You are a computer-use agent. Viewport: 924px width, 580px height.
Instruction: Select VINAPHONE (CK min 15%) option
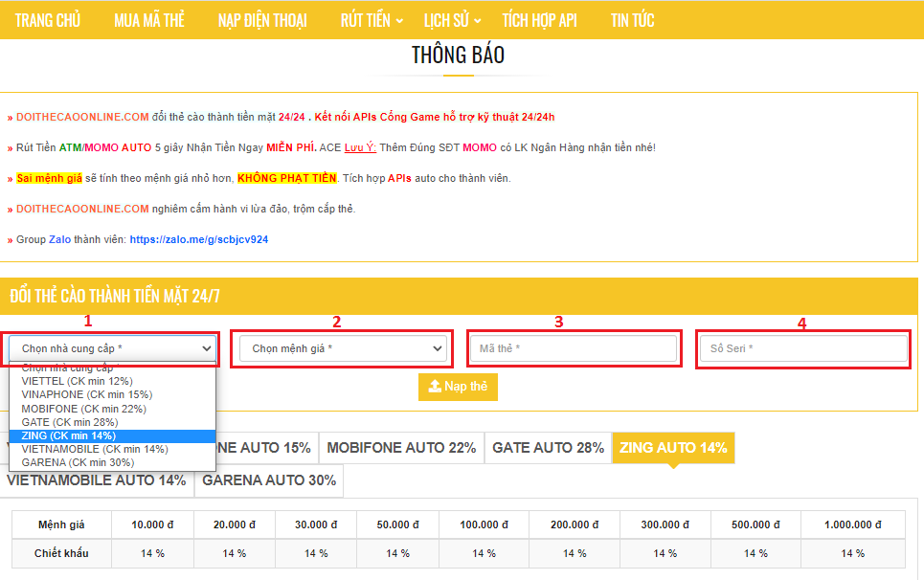point(113,394)
